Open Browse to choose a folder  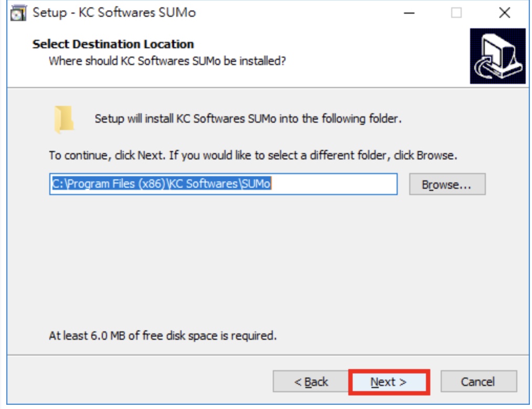tap(447, 185)
